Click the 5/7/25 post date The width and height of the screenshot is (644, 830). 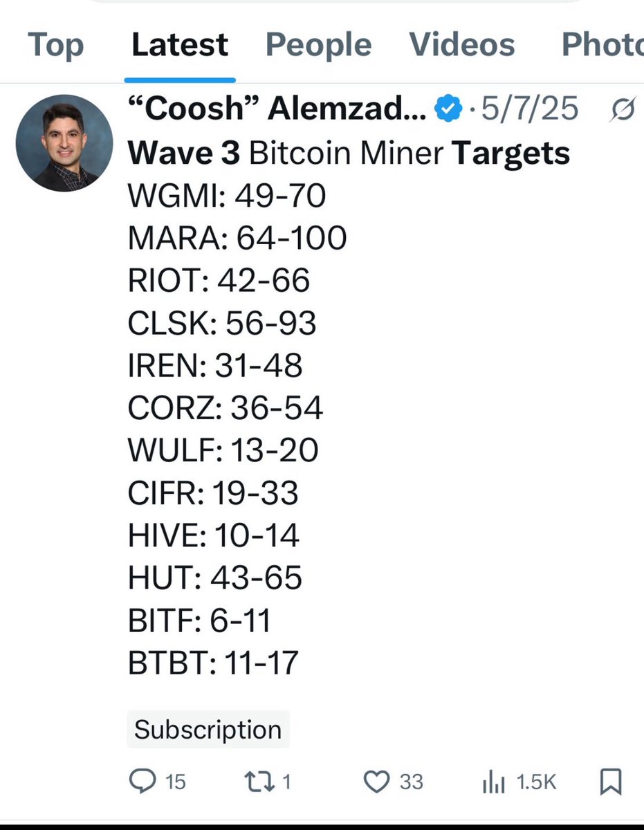(x=530, y=109)
